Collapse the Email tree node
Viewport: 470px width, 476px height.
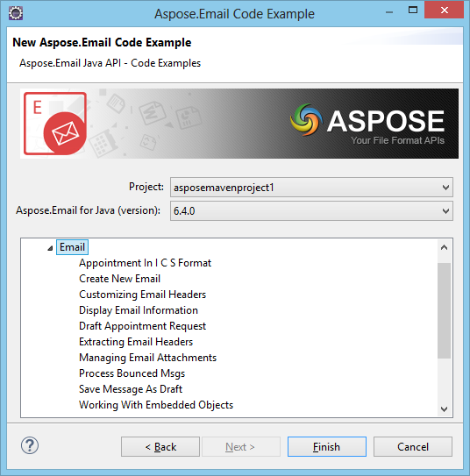[50, 248]
